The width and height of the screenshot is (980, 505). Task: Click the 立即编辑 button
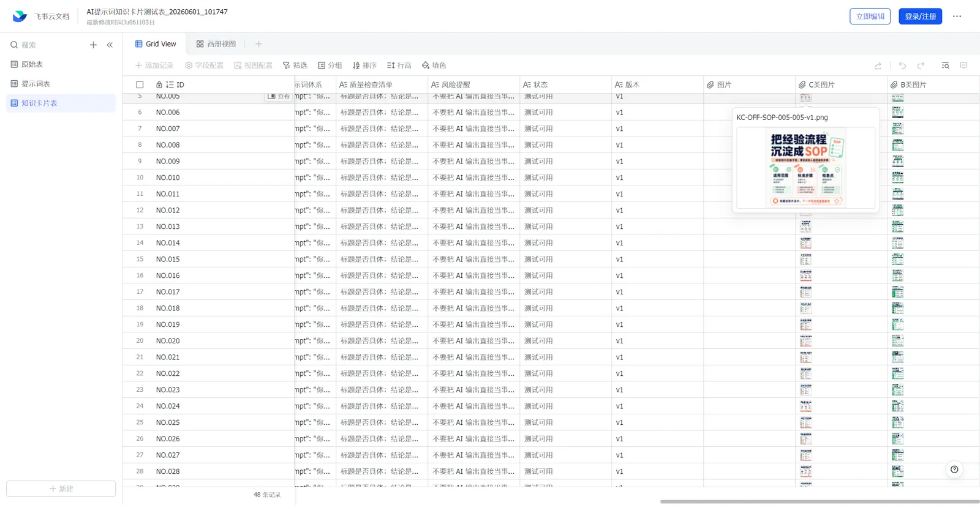pyautogui.click(x=870, y=17)
